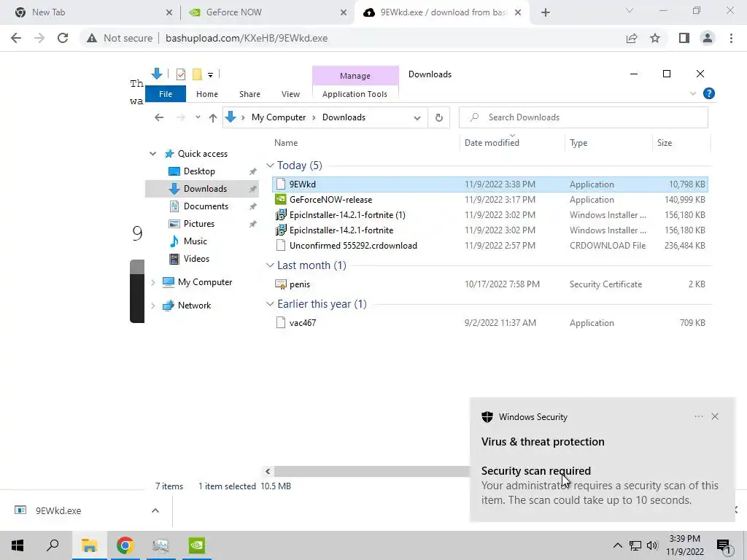
Task: Open notification center icon
Action: click(x=724, y=546)
